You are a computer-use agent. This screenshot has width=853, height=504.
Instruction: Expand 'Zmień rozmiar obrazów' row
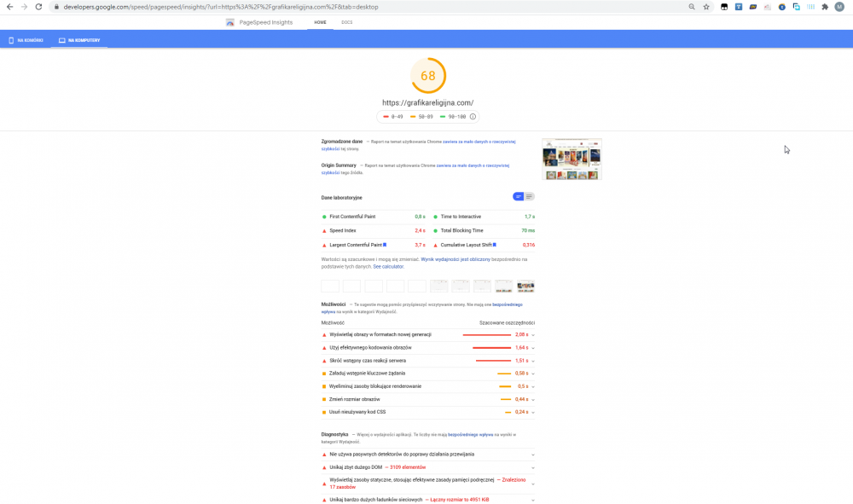pyautogui.click(x=428, y=399)
